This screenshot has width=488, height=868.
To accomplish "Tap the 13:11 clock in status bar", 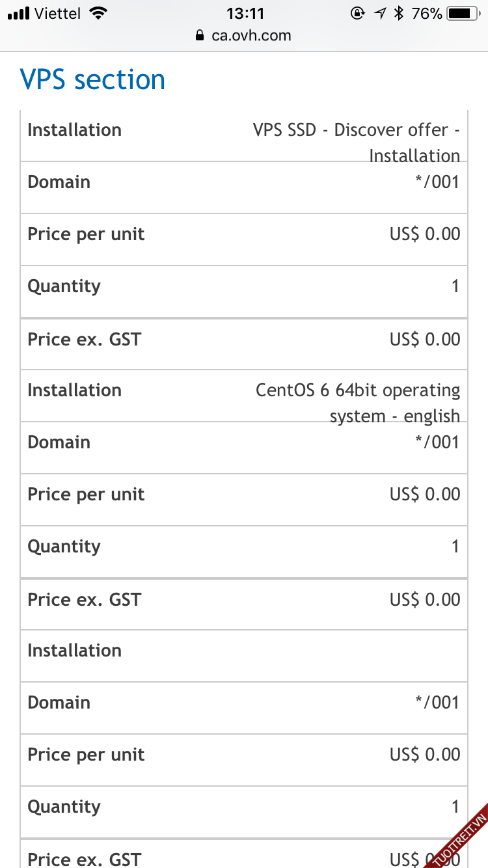I will click(245, 13).
